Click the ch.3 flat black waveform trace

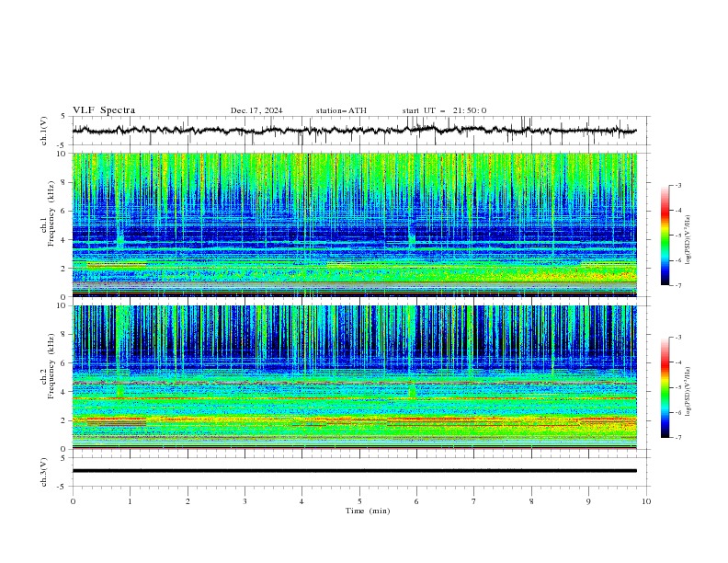354,471
